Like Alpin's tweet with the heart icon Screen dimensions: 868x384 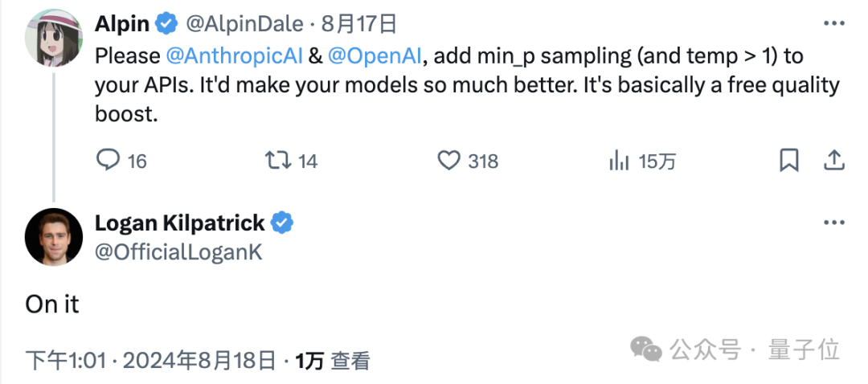pyautogui.click(x=449, y=161)
